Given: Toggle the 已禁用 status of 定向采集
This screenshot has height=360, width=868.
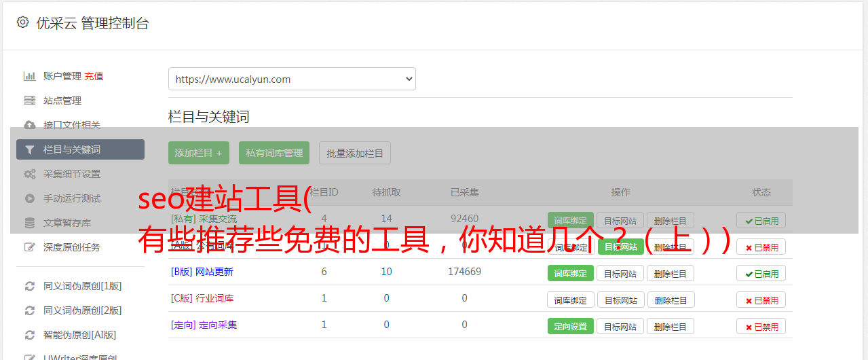Looking at the screenshot, I should click(761, 326).
